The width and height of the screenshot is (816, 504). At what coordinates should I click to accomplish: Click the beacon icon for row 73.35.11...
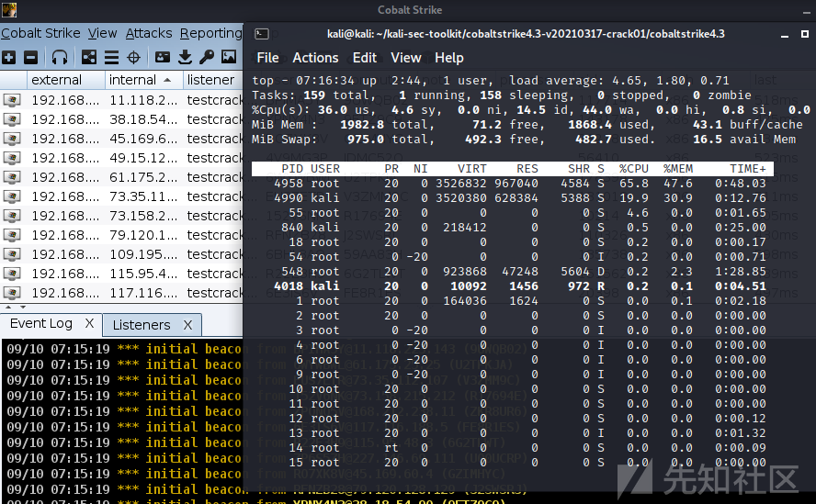(x=13, y=196)
